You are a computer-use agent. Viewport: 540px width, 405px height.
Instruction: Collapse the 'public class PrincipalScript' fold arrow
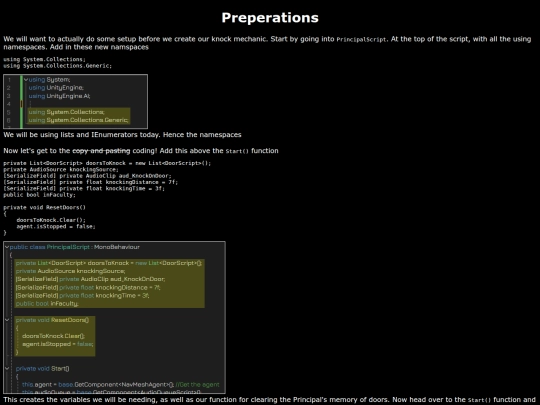[x=7, y=247]
